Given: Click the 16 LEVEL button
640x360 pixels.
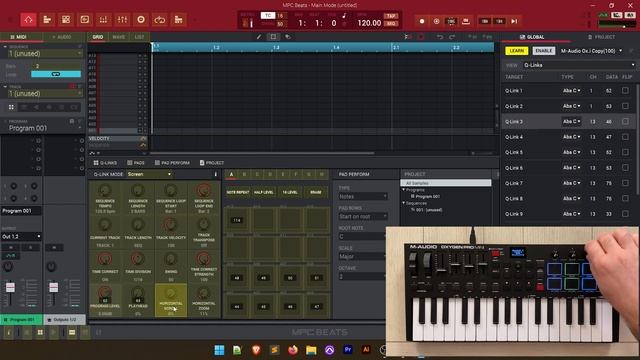Looking at the screenshot, I should (x=290, y=192).
